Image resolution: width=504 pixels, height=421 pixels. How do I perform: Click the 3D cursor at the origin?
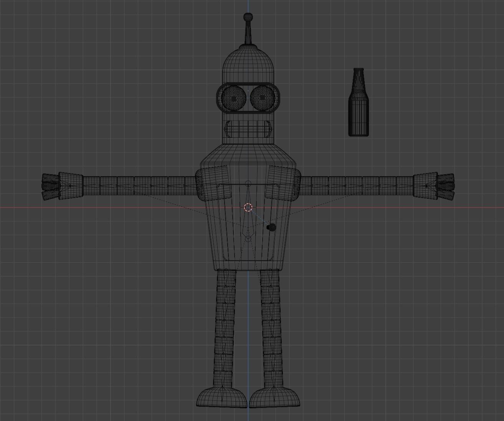coord(248,208)
